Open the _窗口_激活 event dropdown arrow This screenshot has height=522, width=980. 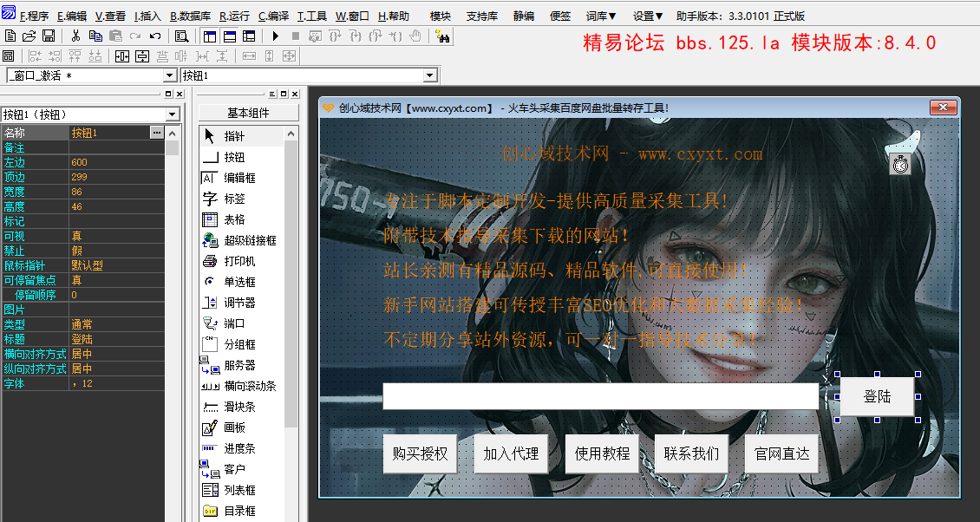[x=169, y=75]
